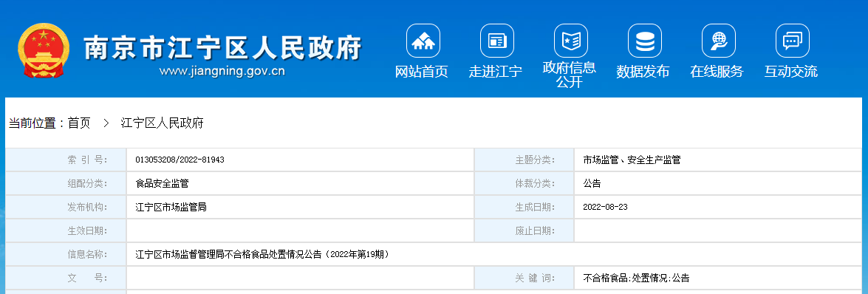Open the 政府信息公开 document icon
Screen dimensions: 868x294
point(571,41)
